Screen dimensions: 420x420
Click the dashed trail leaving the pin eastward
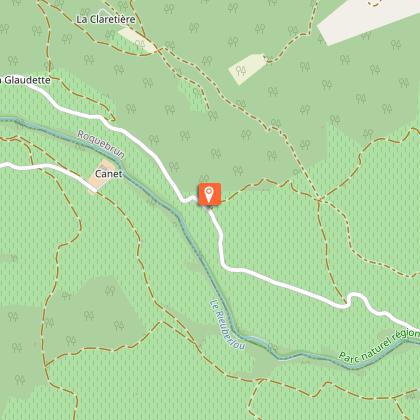pyautogui.click(x=253, y=187)
